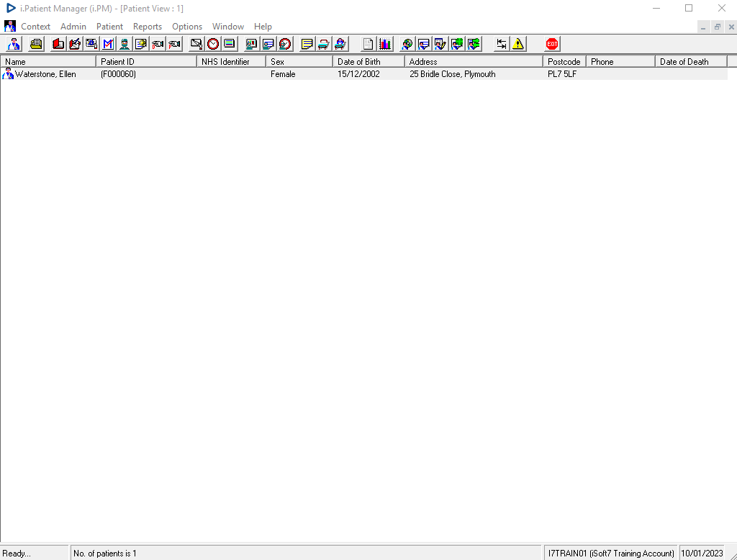Image resolution: width=737 pixels, height=560 pixels.
Task: Click the Date of Death column header
Action: click(692, 62)
